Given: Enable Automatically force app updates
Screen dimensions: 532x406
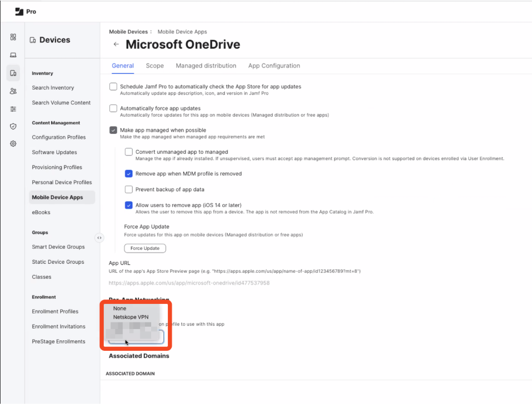Looking at the screenshot, I should coord(113,108).
